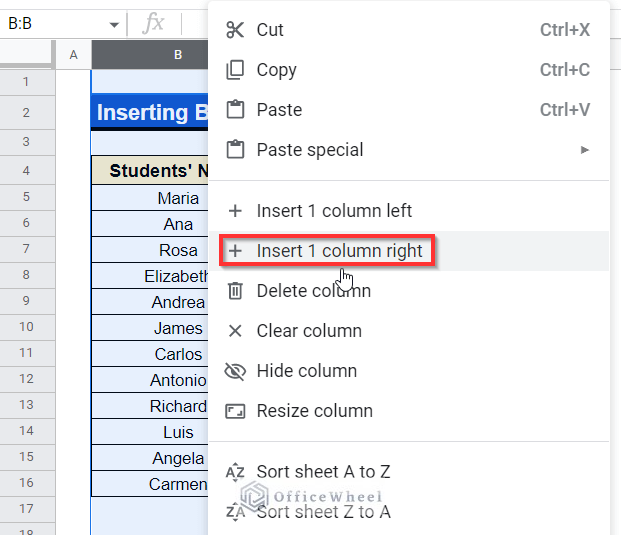Choose Insert 1 column left

tap(334, 211)
